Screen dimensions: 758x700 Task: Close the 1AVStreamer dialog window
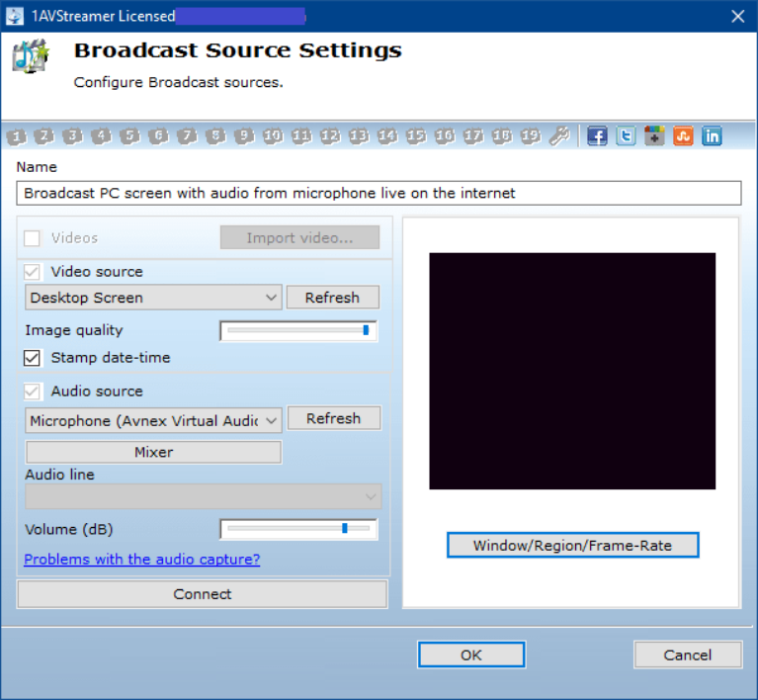pos(737,16)
